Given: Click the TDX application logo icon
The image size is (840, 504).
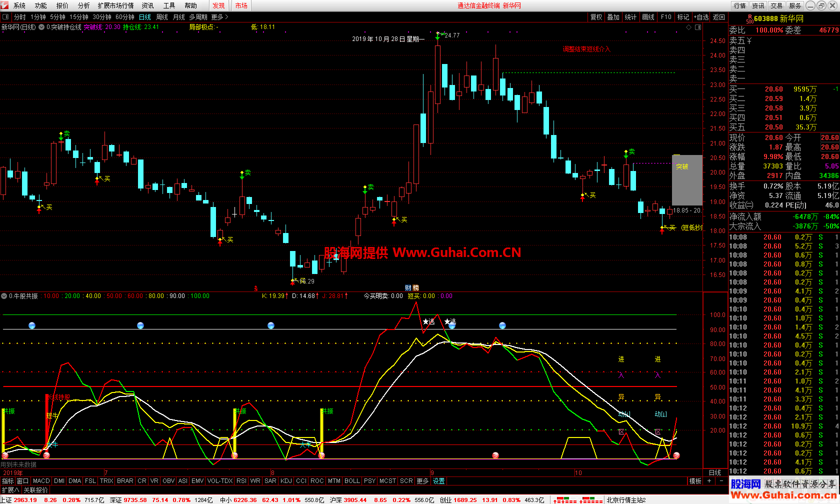Looking at the screenshot, I should 5,5.
